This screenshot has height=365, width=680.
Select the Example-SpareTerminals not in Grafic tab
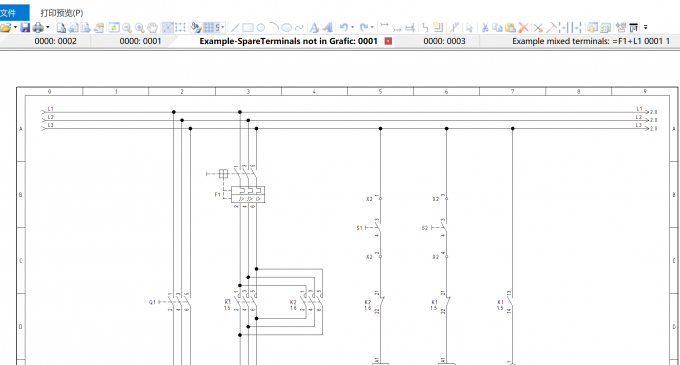pyautogui.click(x=288, y=41)
